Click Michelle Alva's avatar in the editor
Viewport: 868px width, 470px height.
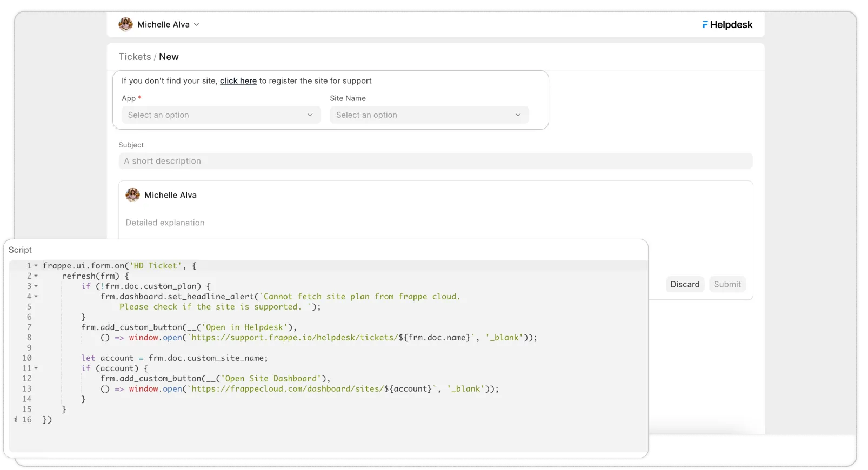click(132, 195)
